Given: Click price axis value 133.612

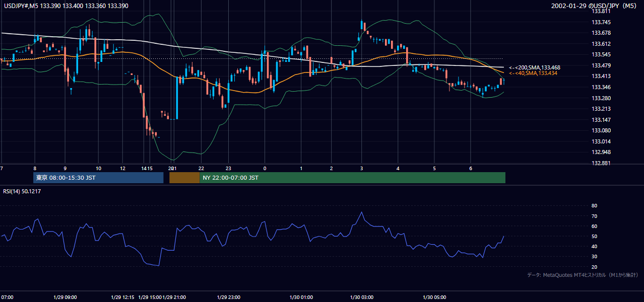Looking at the screenshot, I should tap(601, 44).
